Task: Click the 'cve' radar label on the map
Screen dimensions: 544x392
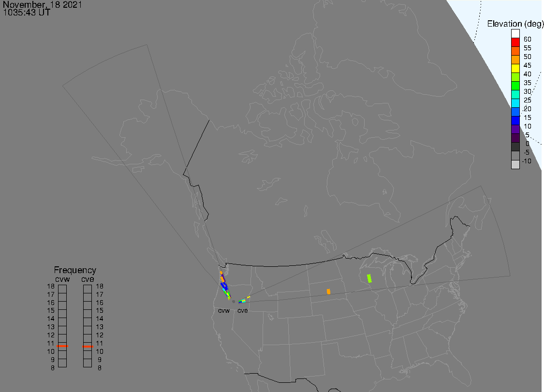Action: 243,310
